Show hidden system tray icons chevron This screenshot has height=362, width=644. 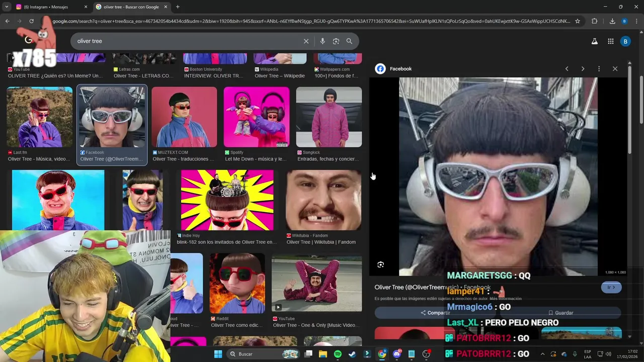(542, 354)
